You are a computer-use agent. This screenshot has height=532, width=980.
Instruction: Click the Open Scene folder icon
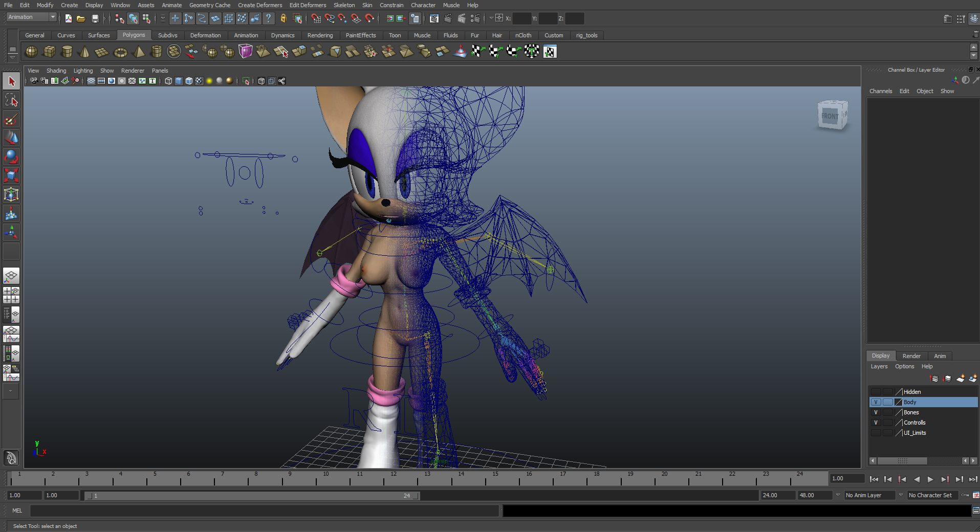[x=81, y=18]
